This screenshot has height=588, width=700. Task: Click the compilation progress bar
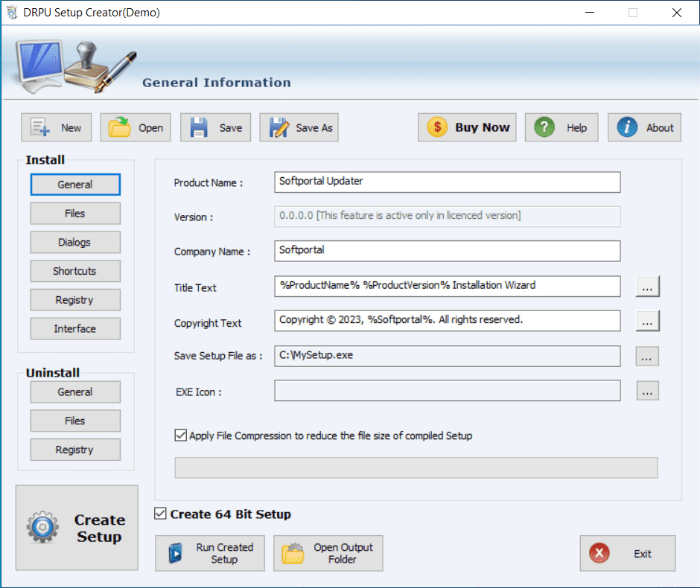pyautogui.click(x=416, y=467)
